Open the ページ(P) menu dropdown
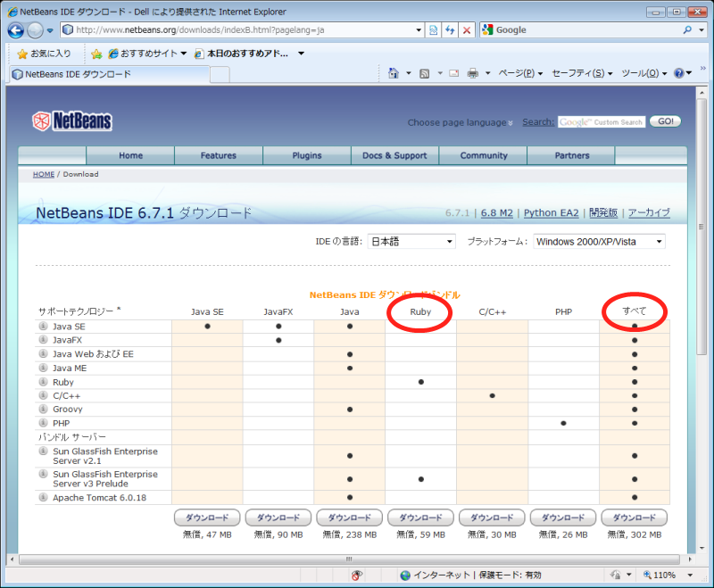The width and height of the screenshot is (714, 588). pos(520,73)
